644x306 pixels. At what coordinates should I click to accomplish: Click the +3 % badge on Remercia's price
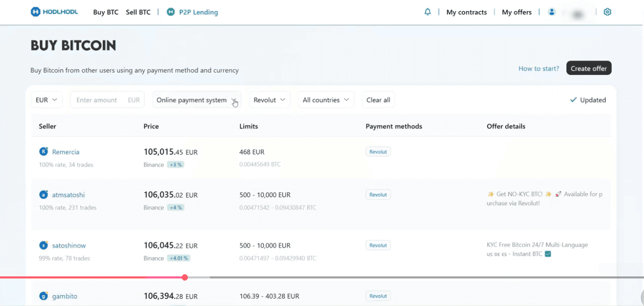175,165
